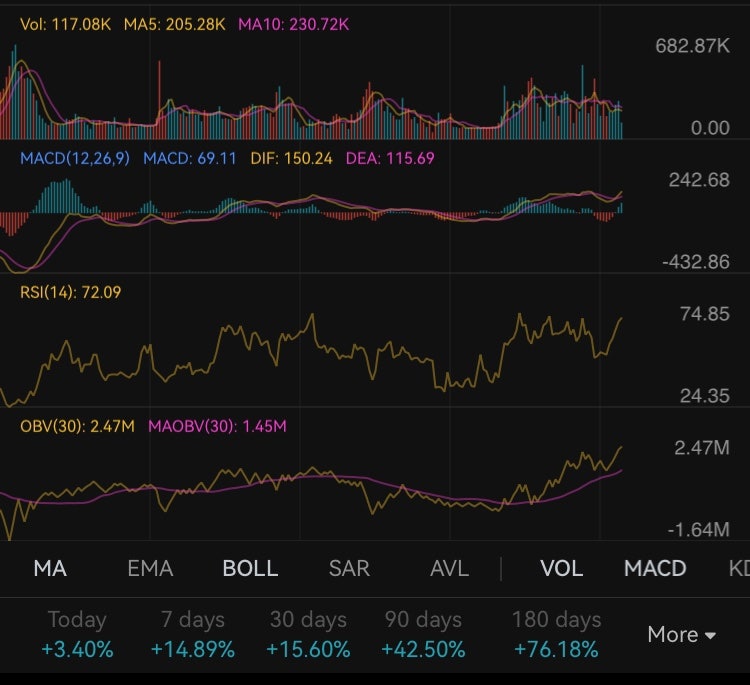Toggle the MA indicator
This screenshot has width=750, height=685.
pos(50,568)
